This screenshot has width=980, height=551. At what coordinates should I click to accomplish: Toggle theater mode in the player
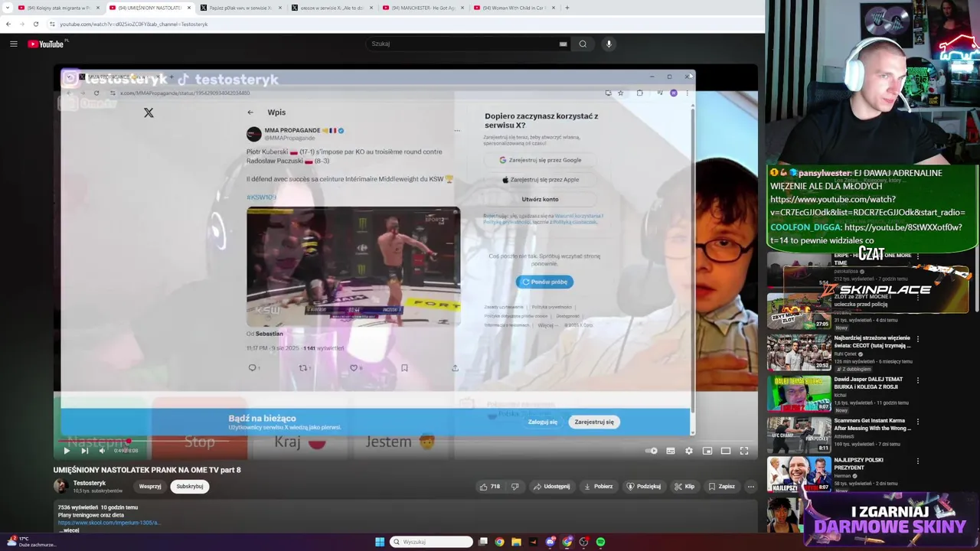tap(726, 451)
